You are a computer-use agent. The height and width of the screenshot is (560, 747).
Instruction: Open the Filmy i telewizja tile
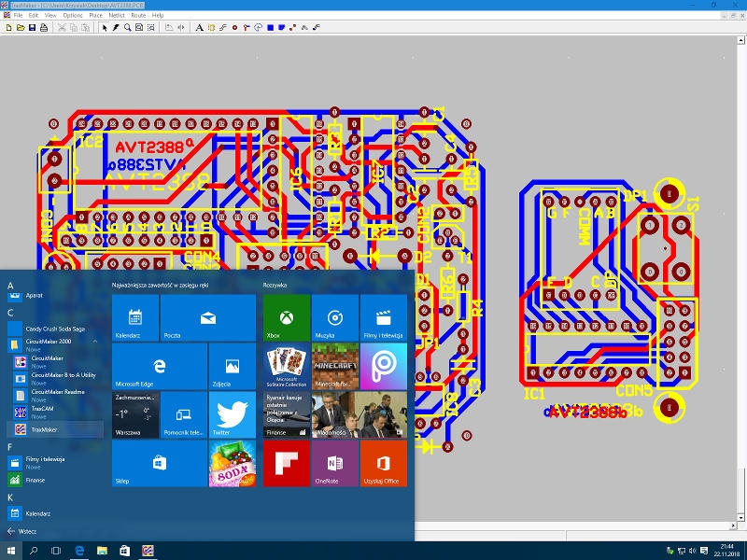click(384, 317)
